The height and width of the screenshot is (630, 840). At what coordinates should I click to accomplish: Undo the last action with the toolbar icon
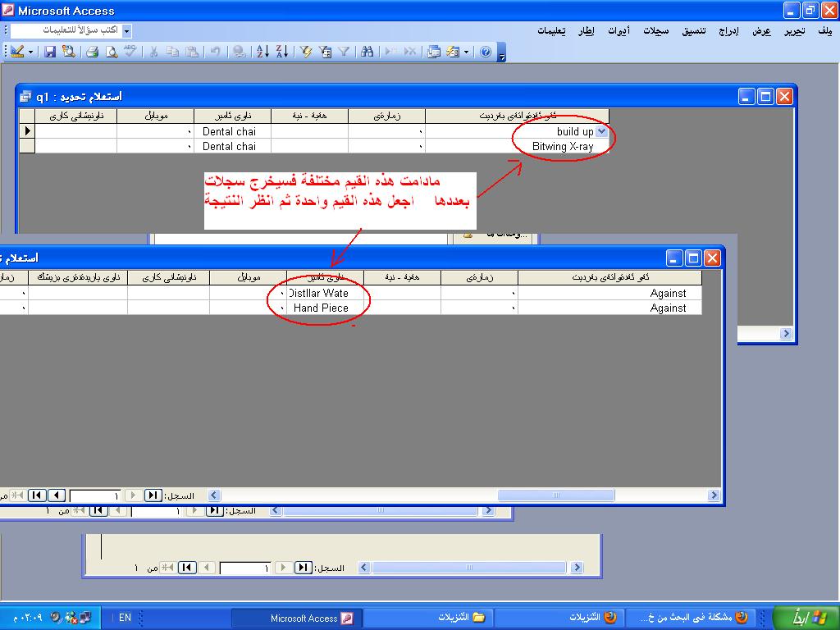tap(216, 52)
